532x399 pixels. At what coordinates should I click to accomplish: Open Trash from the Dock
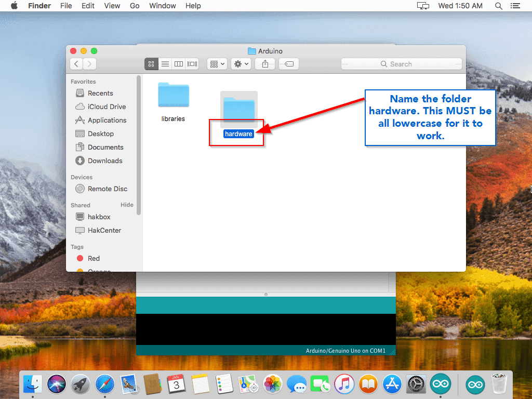tap(499, 384)
